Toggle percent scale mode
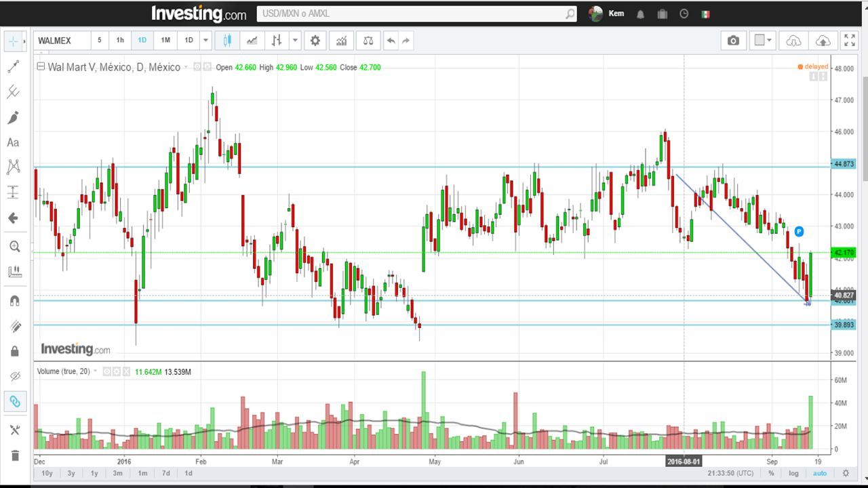Screen dimensions: 868x488 (771, 473)
